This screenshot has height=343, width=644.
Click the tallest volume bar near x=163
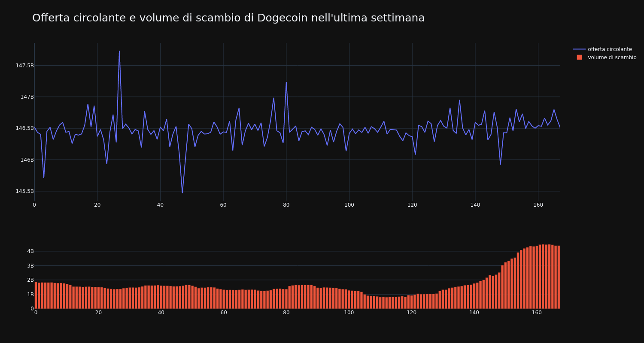[x=546, y=277]
